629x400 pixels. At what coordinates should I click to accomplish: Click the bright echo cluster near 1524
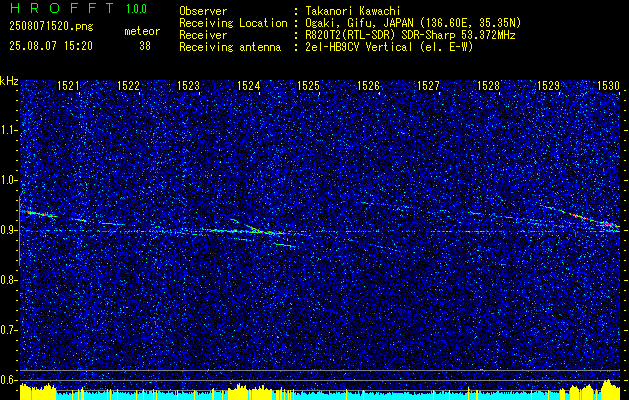(x=249, y=230)
